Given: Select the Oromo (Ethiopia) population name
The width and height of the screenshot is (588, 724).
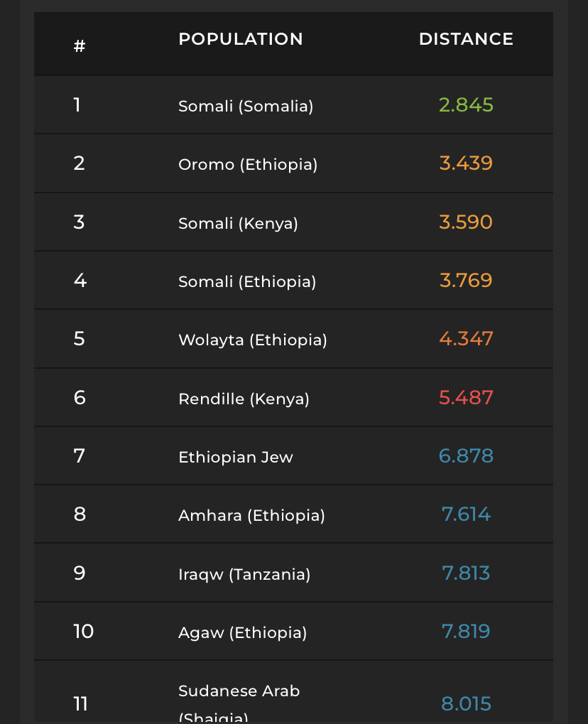Looking at the screenshot, I should click(248, 164).
